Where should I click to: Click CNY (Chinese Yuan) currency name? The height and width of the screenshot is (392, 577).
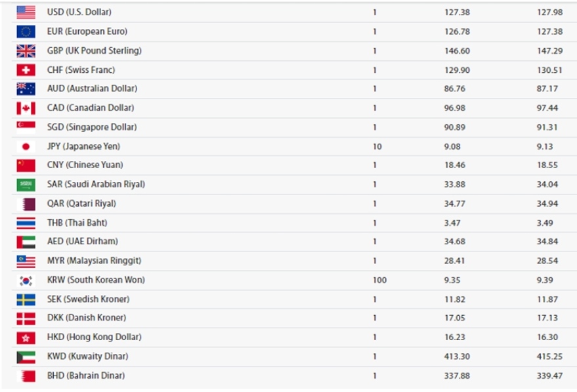coord(85,165)
